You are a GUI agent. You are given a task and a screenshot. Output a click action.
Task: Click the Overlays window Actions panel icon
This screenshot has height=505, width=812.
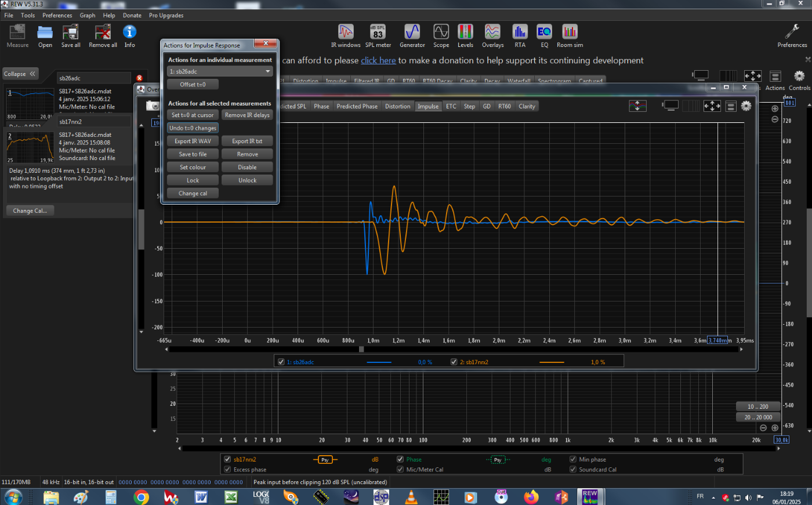click(x=731, y=106)
